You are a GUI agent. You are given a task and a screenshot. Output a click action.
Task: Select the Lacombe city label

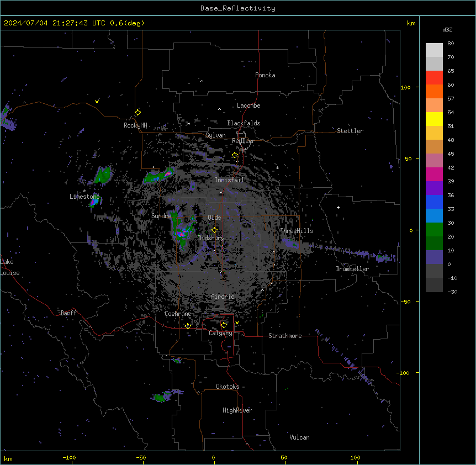pos(248,105)
